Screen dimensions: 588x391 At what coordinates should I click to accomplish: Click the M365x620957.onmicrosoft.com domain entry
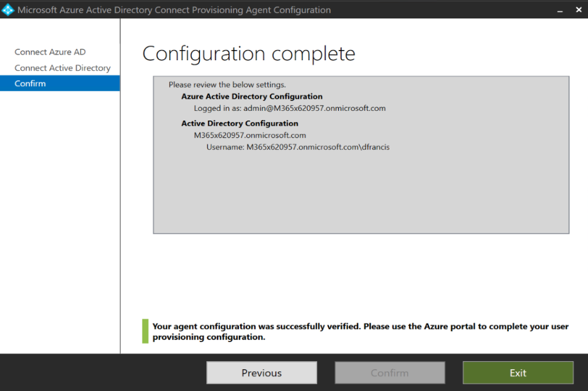click(248, 135)
